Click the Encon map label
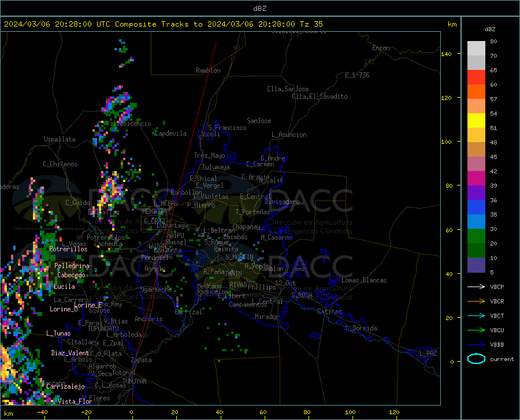Image resolution: width=520 pixels, height=420 pixels. click(381, 48)
